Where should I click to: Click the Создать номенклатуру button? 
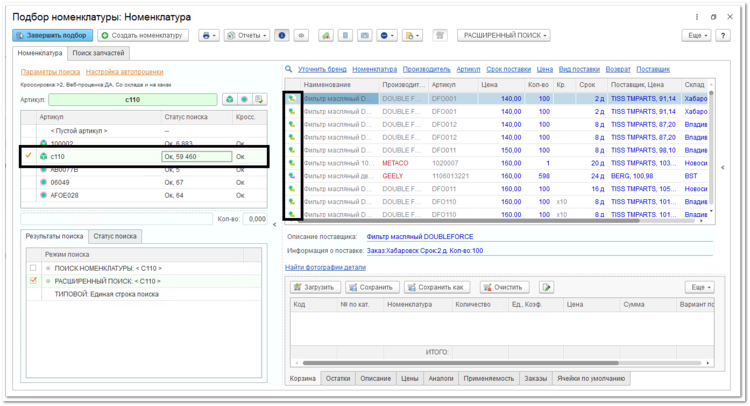143,35
